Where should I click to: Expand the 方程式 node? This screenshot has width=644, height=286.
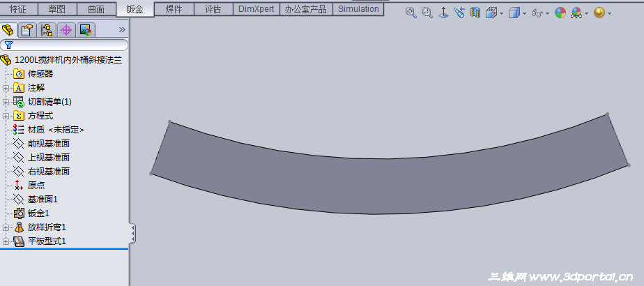tap(6, 116)
